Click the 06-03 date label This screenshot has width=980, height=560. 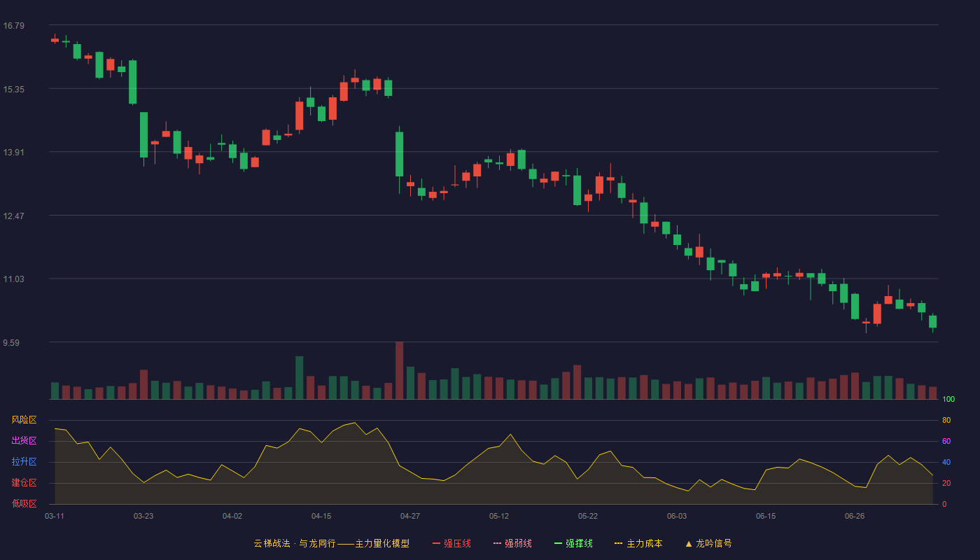(677, 516)
